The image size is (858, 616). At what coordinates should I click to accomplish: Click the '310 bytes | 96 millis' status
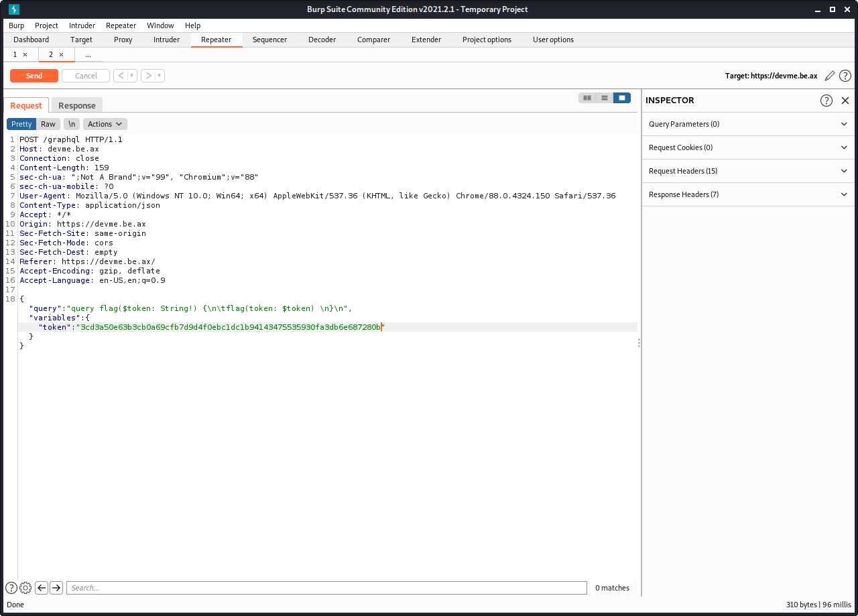pyautogui.click(x=818, y=605)
